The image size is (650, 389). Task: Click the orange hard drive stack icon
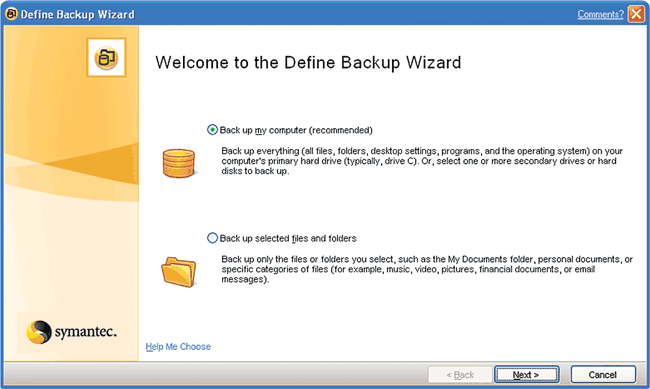pyautogui.click(x=179, y=163)
